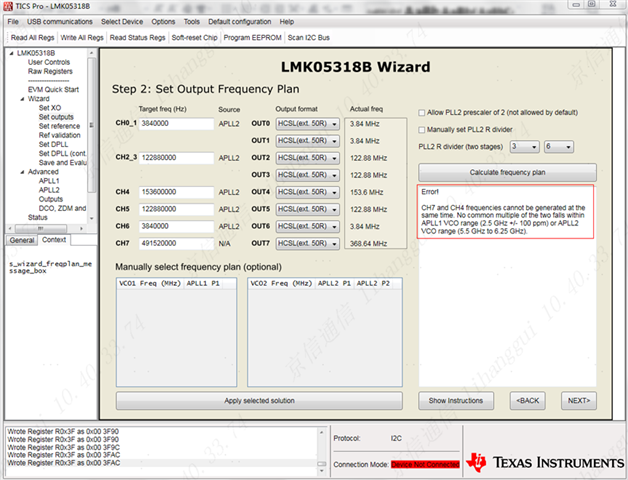Go back with the <BACK button

coord(527,401)
